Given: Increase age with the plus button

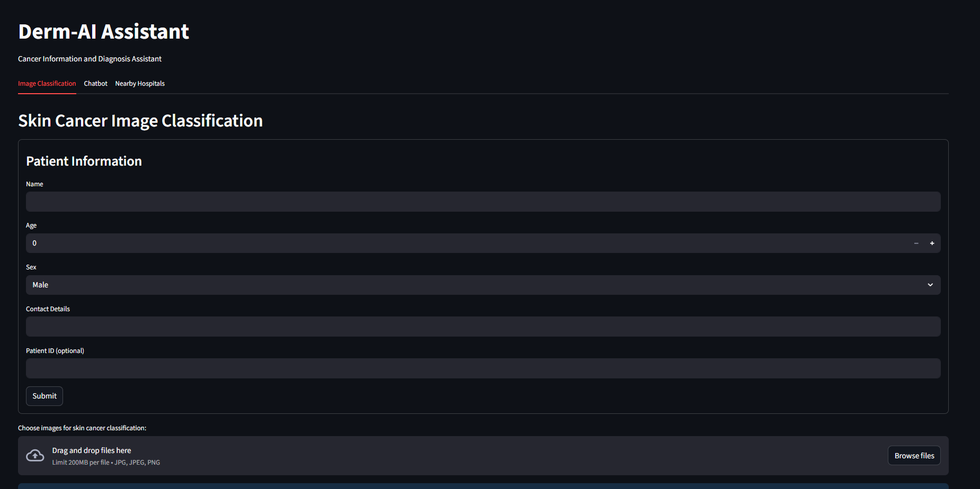Looking at the screenshot, I should point(932,243).
